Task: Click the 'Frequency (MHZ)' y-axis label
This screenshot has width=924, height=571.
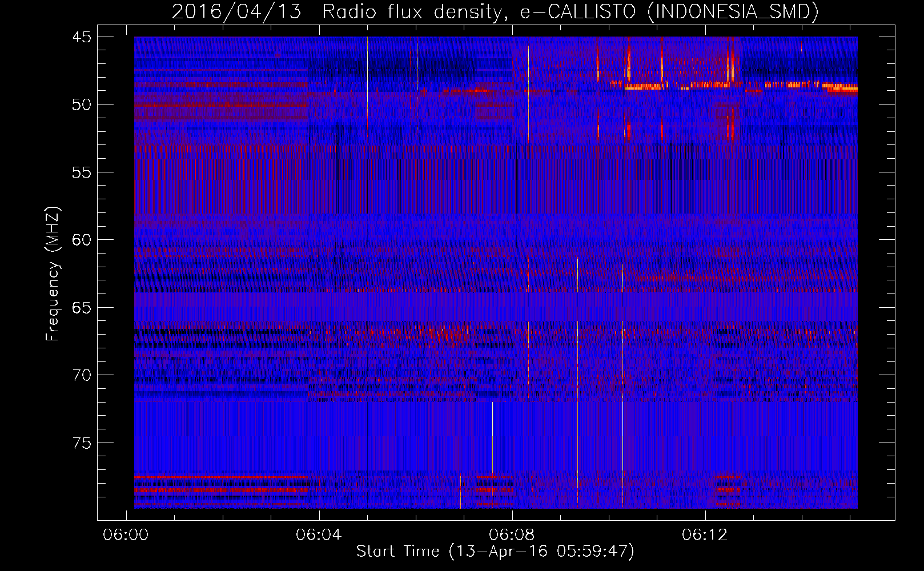Action: (52, 274)
